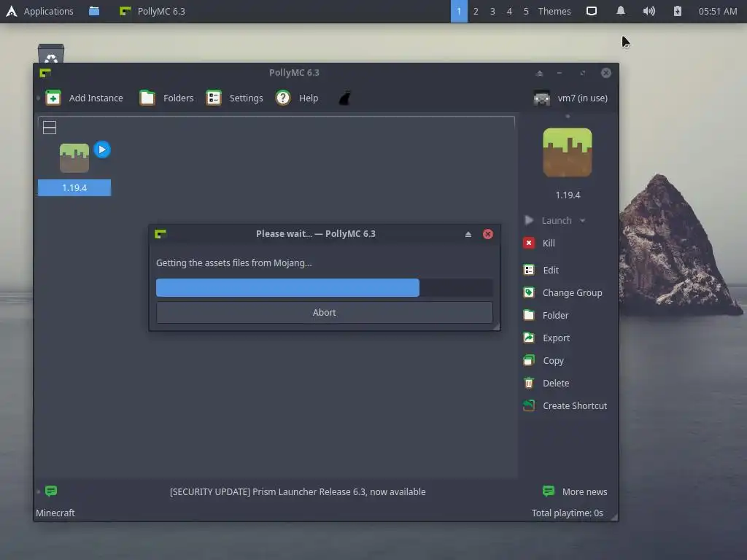This screenshot has height=560, width=747.
Task: Click the Add Instance toolbar button
Action: (85, 98)
